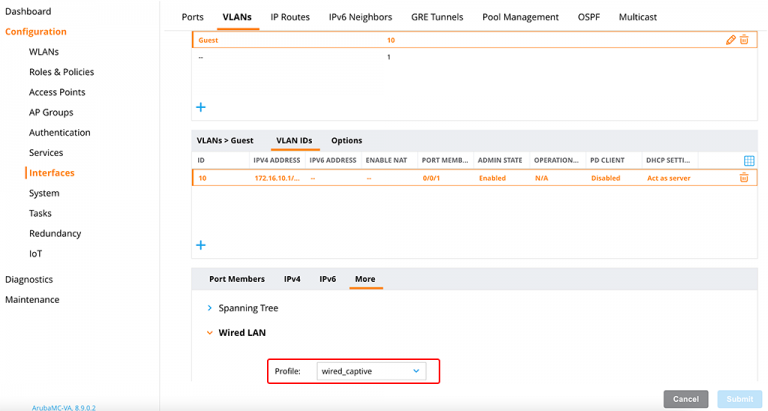Click the Disabled PD client cell

pos(605,178)
